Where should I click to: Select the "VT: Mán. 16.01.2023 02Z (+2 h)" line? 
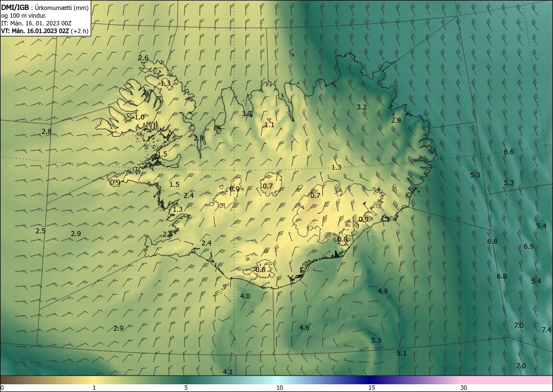coord(44,31)
